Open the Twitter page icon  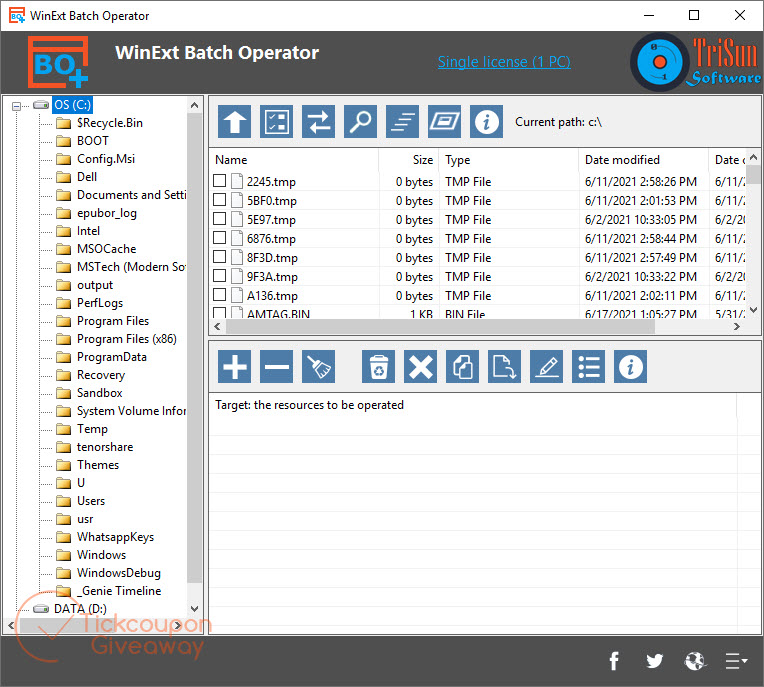(654, 661)
